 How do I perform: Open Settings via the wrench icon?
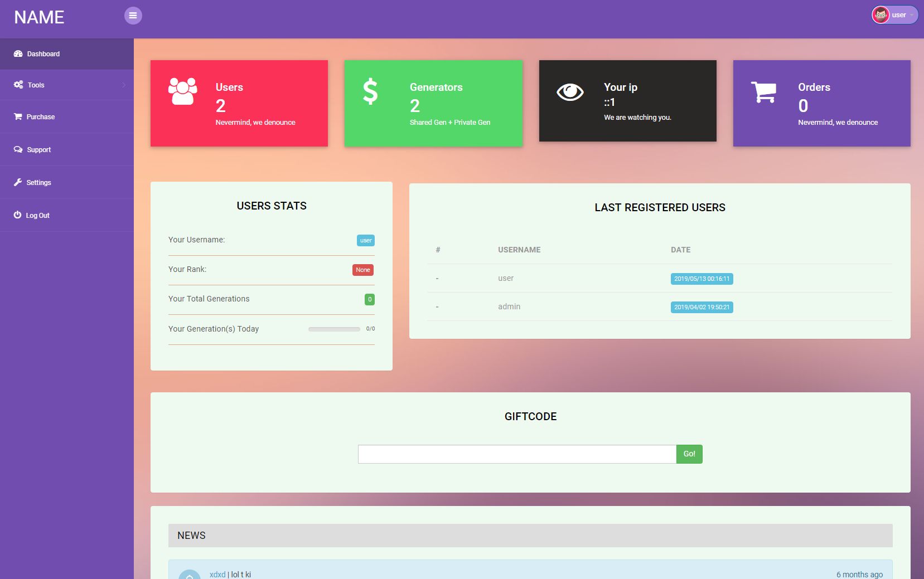tap(17, 182)
